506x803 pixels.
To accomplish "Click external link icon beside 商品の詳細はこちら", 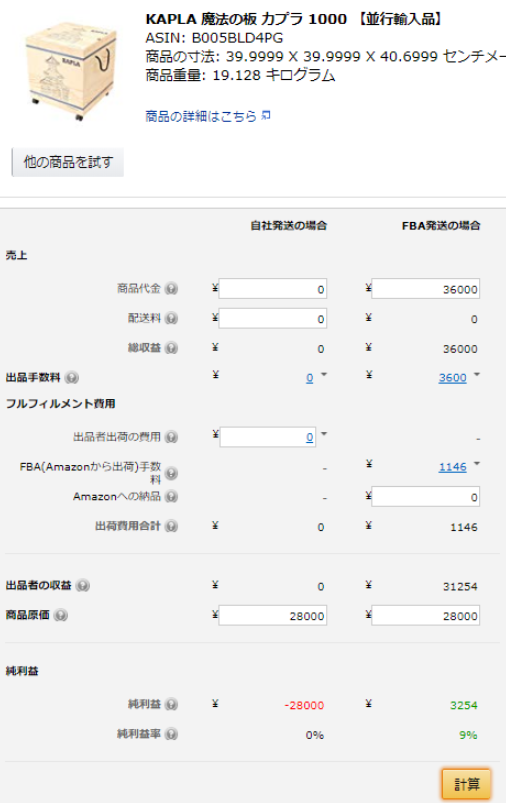I will pos(265,116).
